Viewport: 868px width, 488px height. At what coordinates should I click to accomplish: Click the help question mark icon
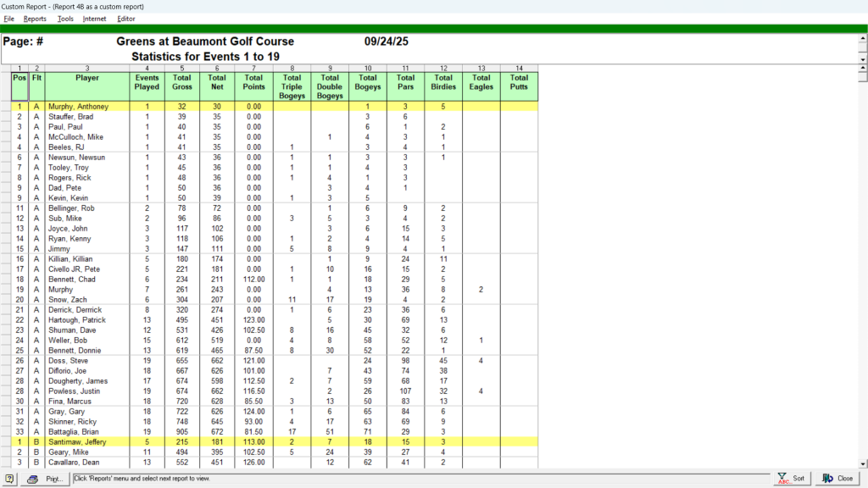pos(9,479)
